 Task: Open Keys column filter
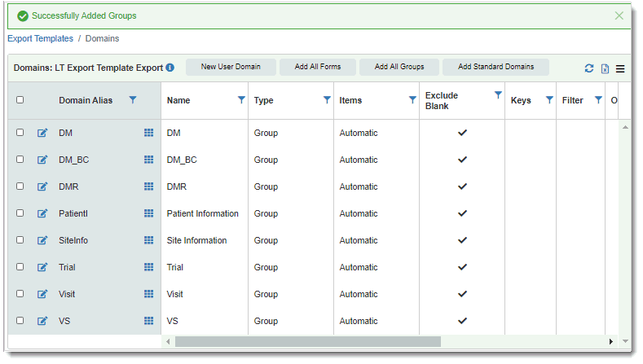(x=549, y=99)
